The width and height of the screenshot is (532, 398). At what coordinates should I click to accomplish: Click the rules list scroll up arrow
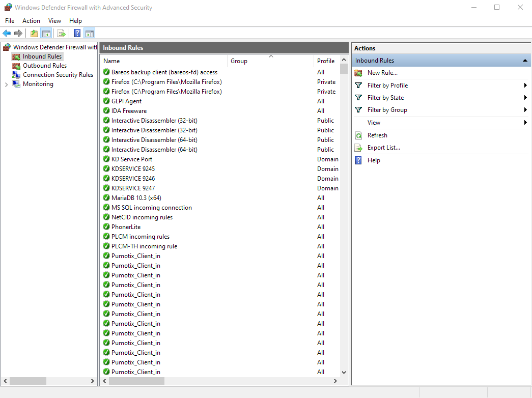[344, 60]
